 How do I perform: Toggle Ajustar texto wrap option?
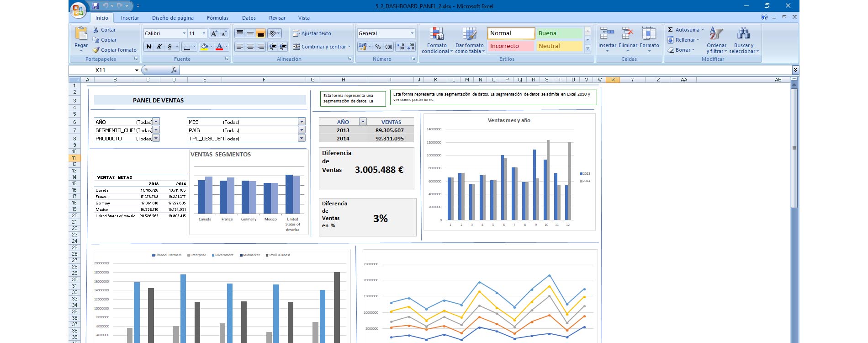312,33
